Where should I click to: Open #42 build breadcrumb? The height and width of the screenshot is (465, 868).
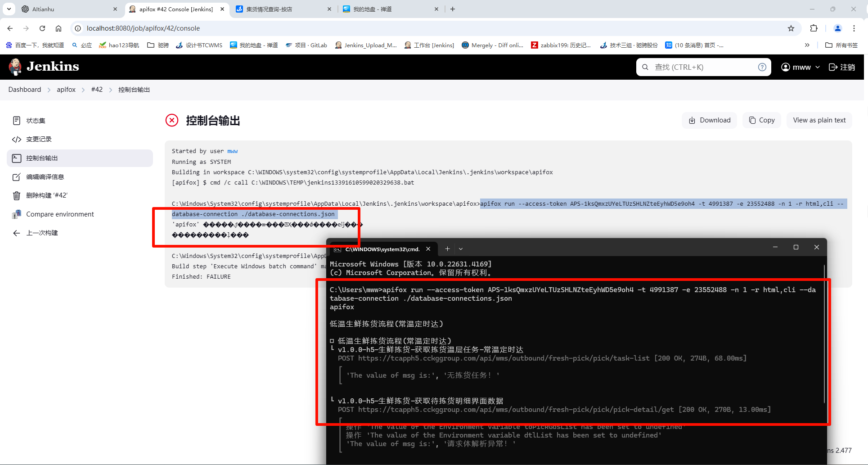click(97, 90)
